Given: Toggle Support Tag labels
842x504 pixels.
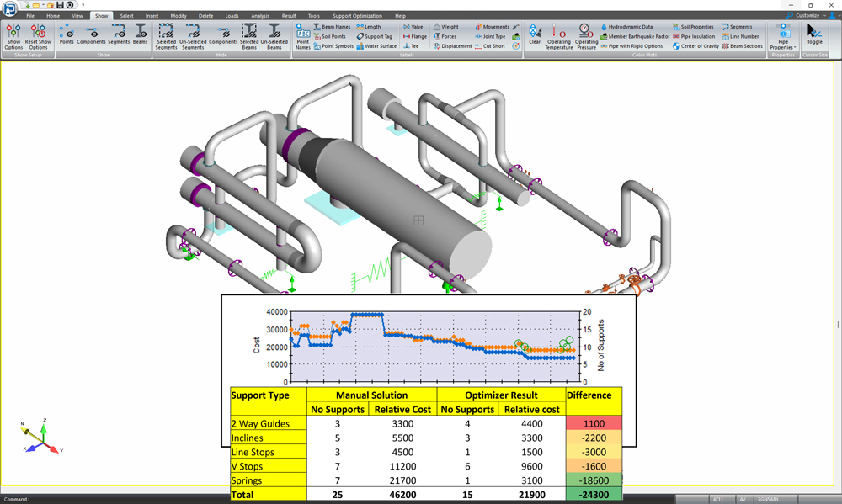Looking at the screenshot, I should 374,37.
